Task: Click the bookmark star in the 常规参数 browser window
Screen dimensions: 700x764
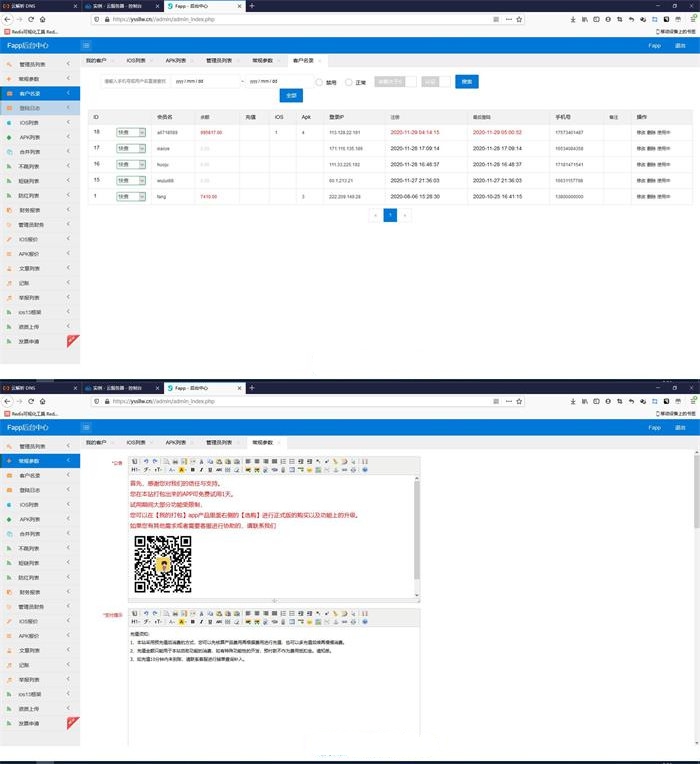Action: tap(519, 401)
